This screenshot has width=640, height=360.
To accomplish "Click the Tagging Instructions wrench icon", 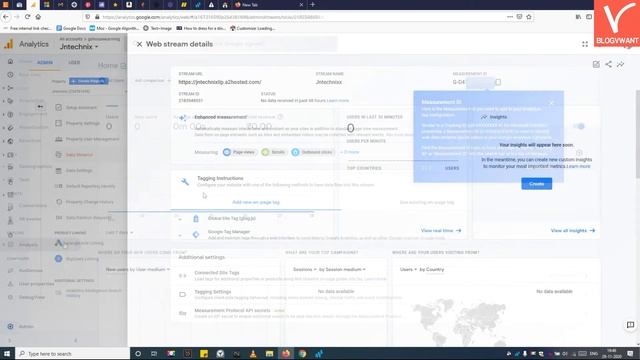I will pyautogui.click(x=185, y=182).
